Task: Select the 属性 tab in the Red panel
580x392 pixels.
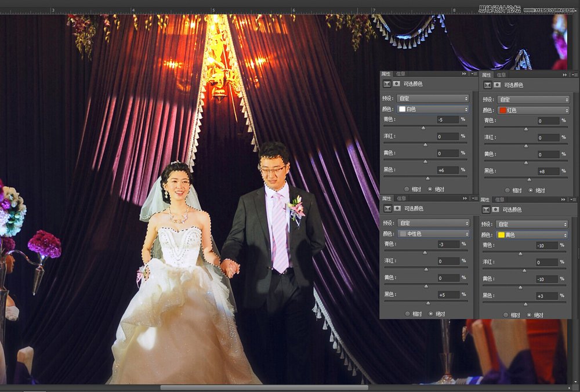Action: coord(487,75)
